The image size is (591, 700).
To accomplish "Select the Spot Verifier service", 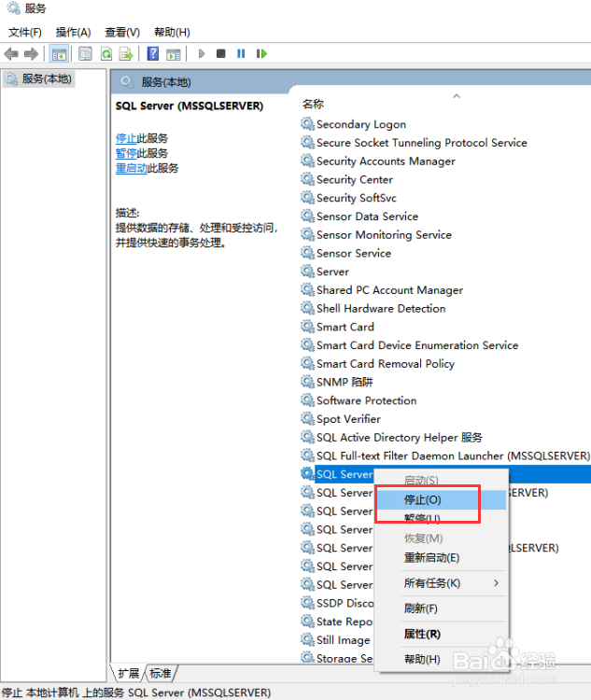I will tap(348, 419).
